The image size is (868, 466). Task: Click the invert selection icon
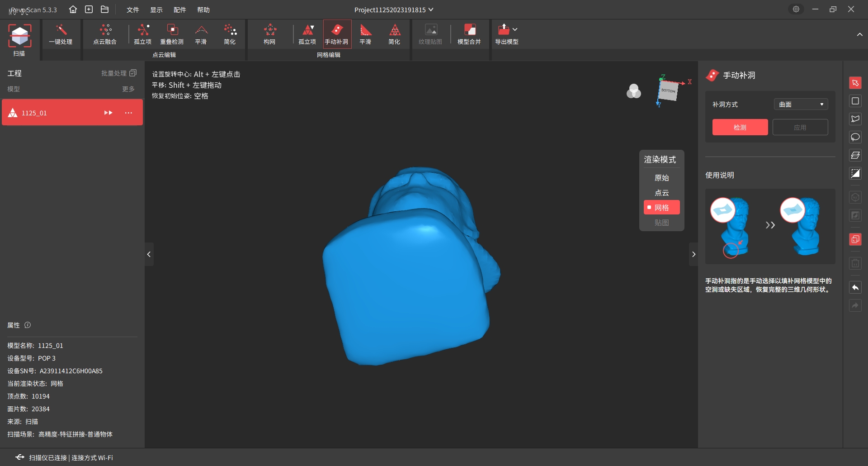click(x=855, y=173)
